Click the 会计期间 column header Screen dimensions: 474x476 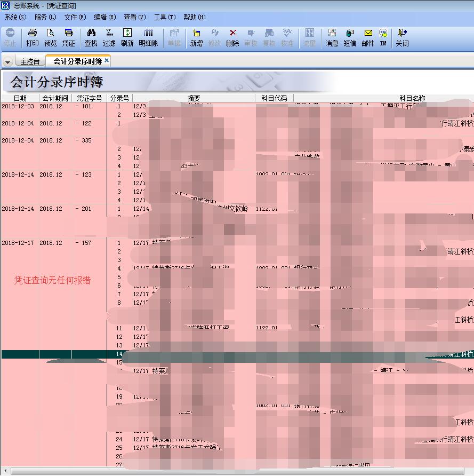(55, 98)
